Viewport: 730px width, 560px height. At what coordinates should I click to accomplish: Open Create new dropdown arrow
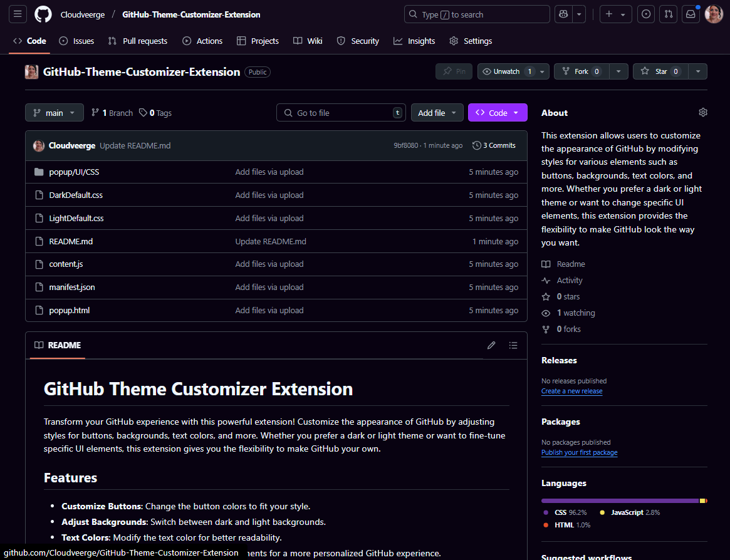[x=623, y=14]
